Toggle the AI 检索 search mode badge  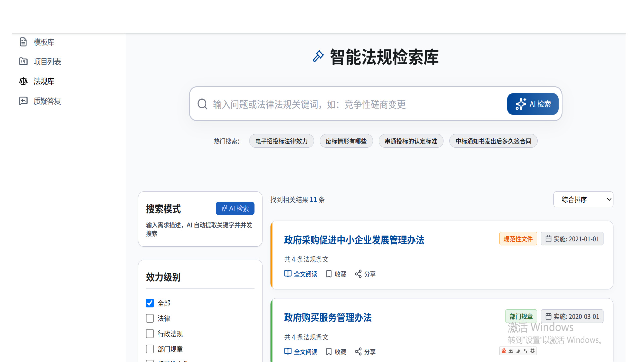235,208
